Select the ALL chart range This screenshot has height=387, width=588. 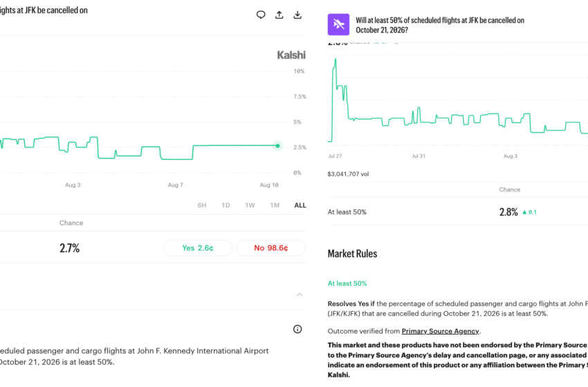coord(300,205)
